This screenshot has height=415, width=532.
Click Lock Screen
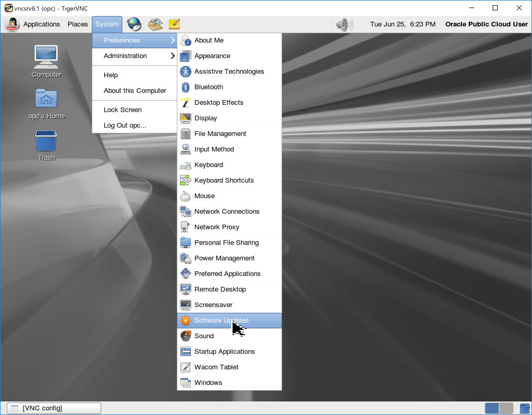tap(122, 109)
